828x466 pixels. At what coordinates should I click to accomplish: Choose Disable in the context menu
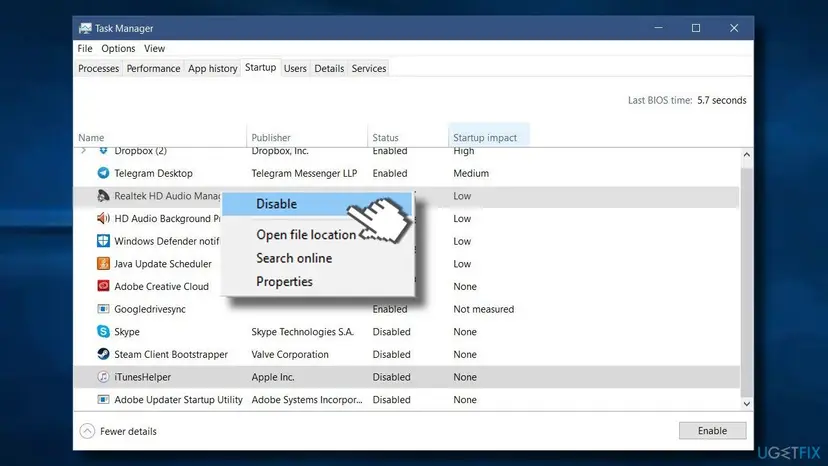(x=317, y=204)
